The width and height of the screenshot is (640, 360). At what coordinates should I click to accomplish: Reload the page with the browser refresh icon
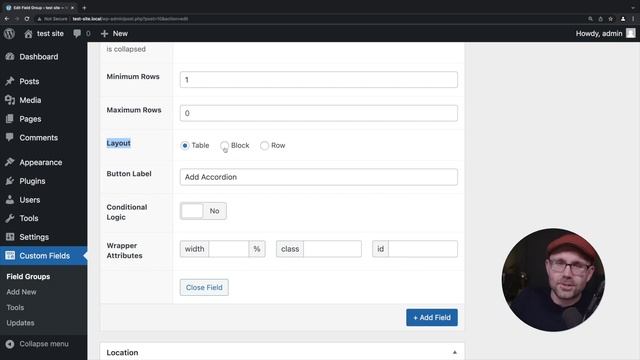pos(27,19)
